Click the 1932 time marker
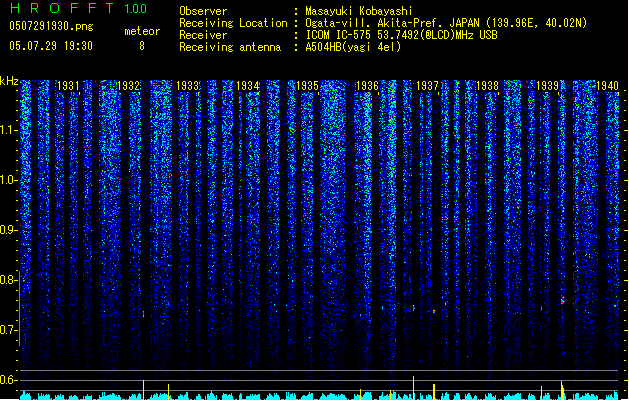This screenshot has height=400, width=629. 128,86
